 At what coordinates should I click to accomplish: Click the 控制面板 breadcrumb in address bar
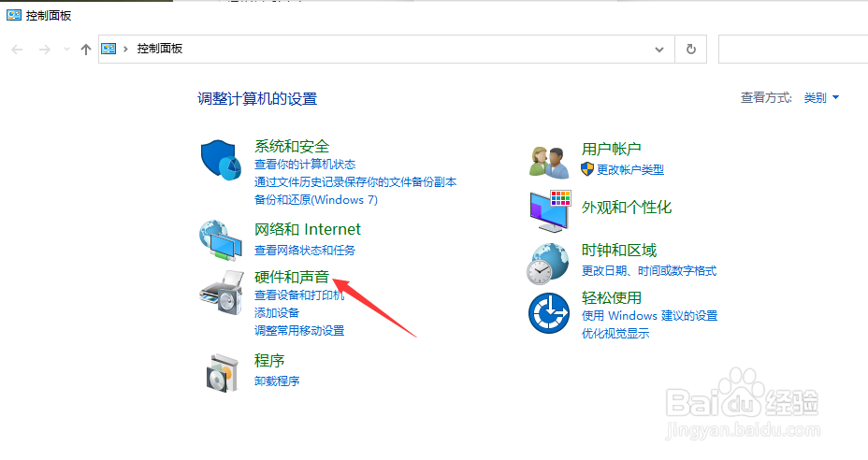pos(160,49)
